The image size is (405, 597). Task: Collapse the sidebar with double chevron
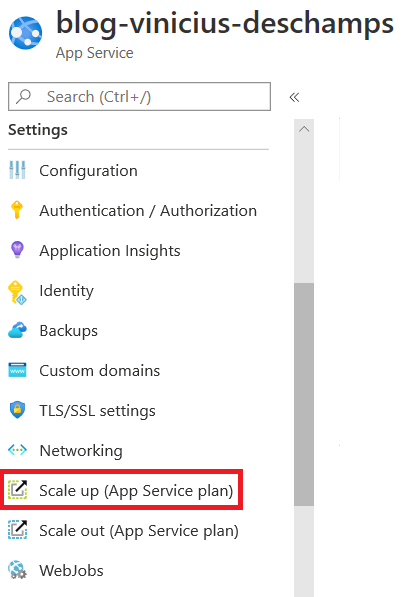click(x=294, y=97)
